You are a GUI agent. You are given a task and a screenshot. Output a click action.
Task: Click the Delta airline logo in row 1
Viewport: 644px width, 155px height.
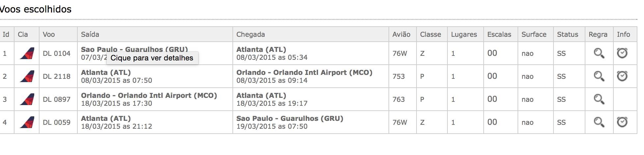(x=27, y=53)
